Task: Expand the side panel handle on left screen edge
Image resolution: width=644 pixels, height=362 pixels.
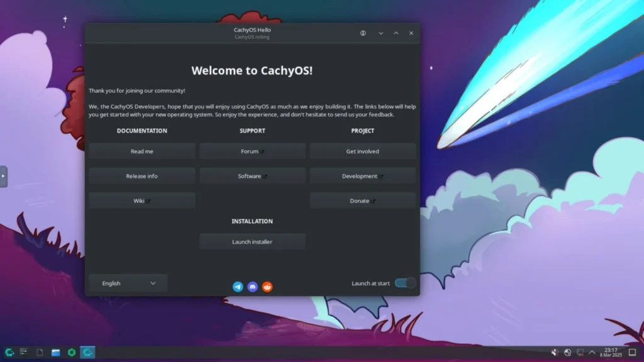Action: [3, 177]
